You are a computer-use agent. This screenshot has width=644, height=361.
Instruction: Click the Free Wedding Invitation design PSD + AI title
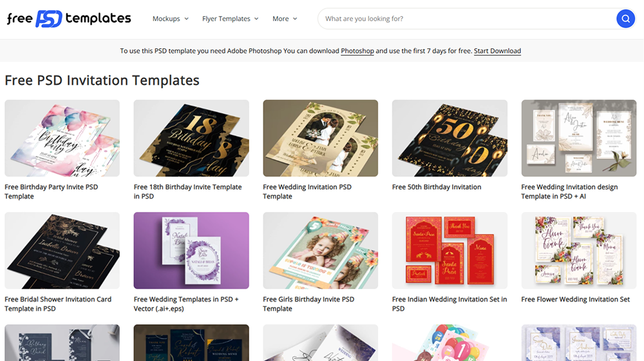(x=569, y=191)
